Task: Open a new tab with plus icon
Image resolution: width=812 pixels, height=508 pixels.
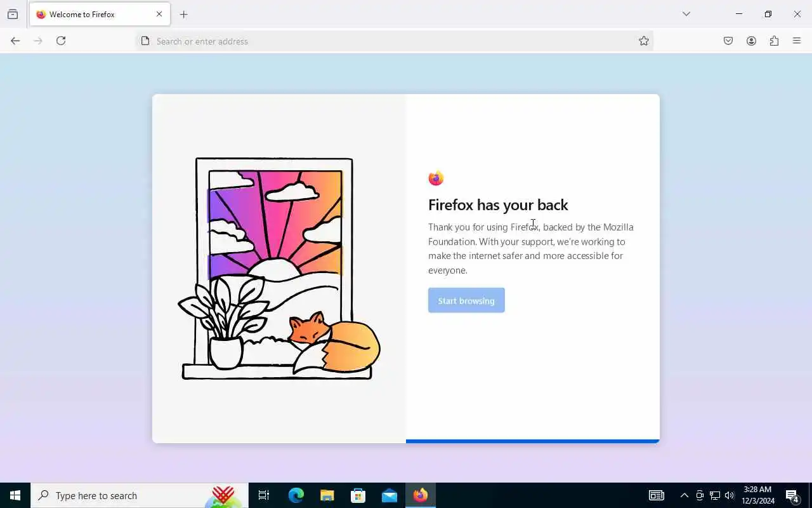Action: (x=184, y=14)
